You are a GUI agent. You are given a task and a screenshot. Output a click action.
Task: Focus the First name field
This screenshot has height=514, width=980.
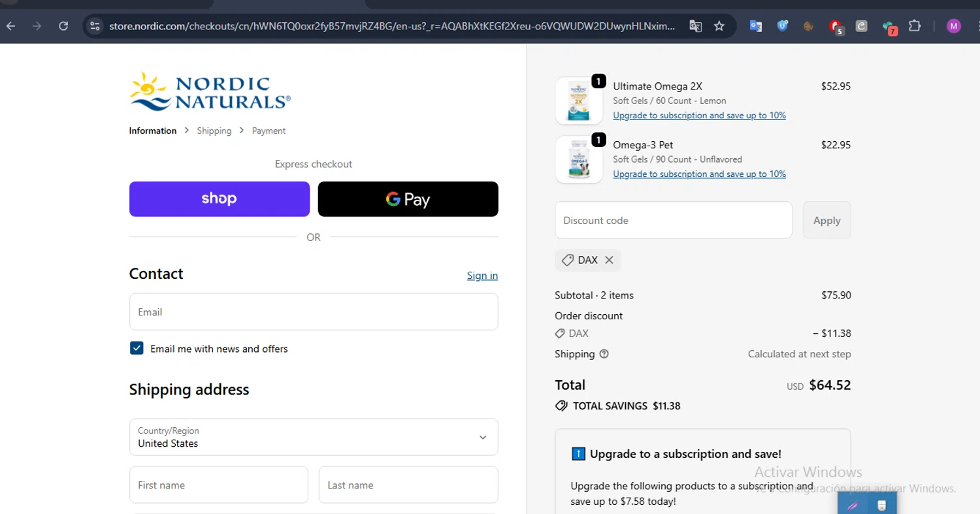coord(219,485)
